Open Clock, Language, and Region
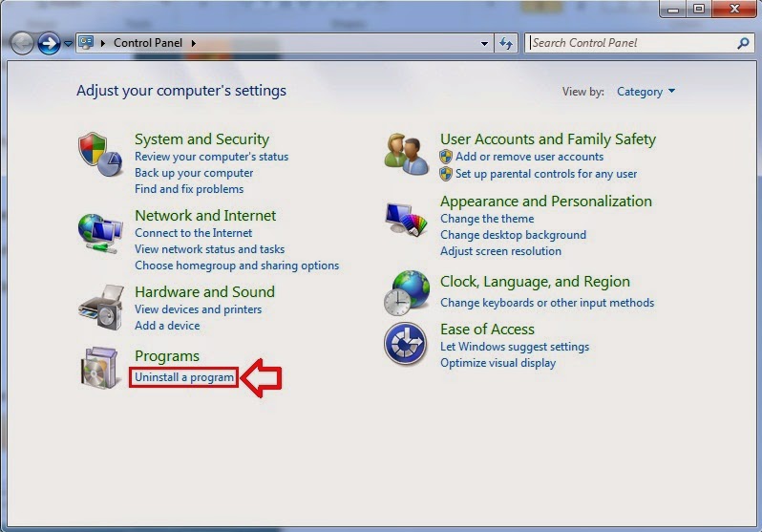The width and height of the screenshot is (762, 532). click(535, 282)
